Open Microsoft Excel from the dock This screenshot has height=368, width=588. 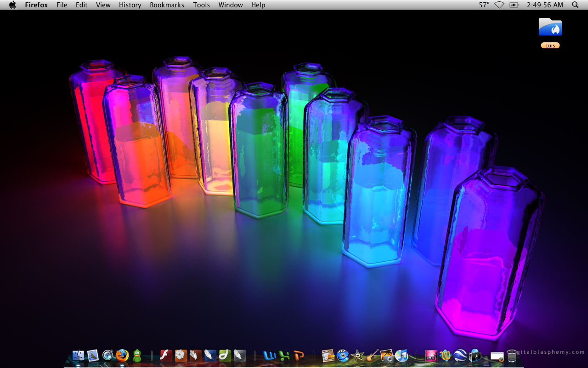[284, 356]
